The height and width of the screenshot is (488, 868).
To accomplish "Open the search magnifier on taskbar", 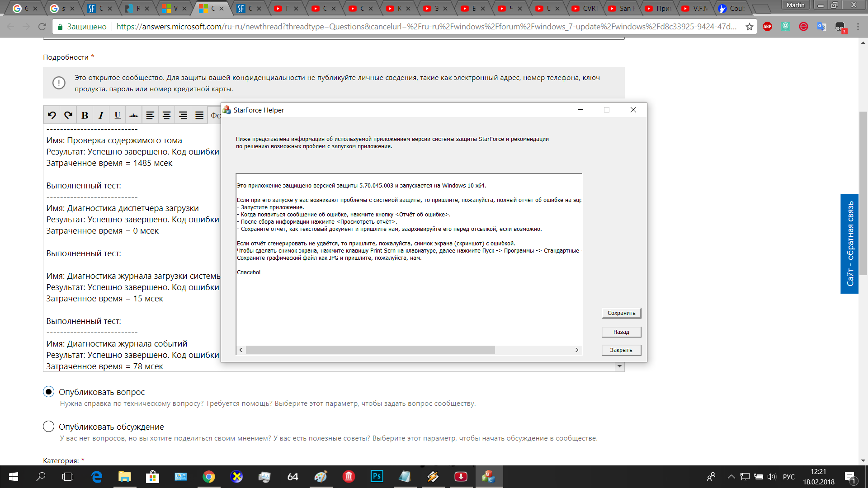I will [41, 477].
